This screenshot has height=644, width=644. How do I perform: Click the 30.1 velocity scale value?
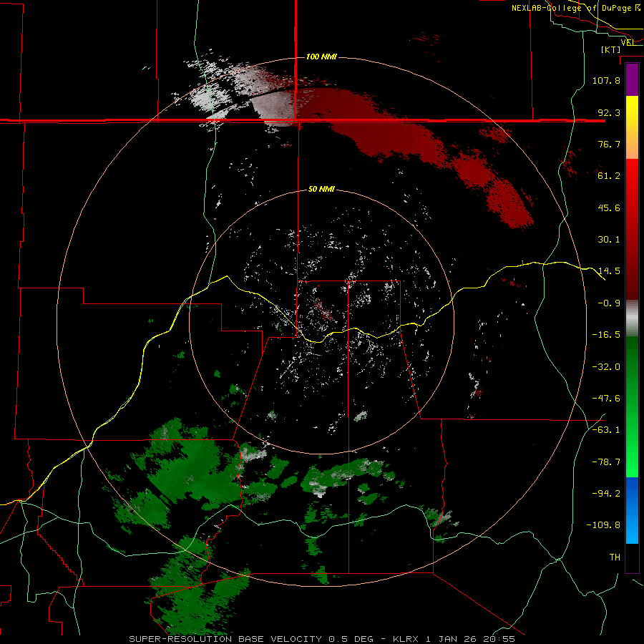pos(609,240)
